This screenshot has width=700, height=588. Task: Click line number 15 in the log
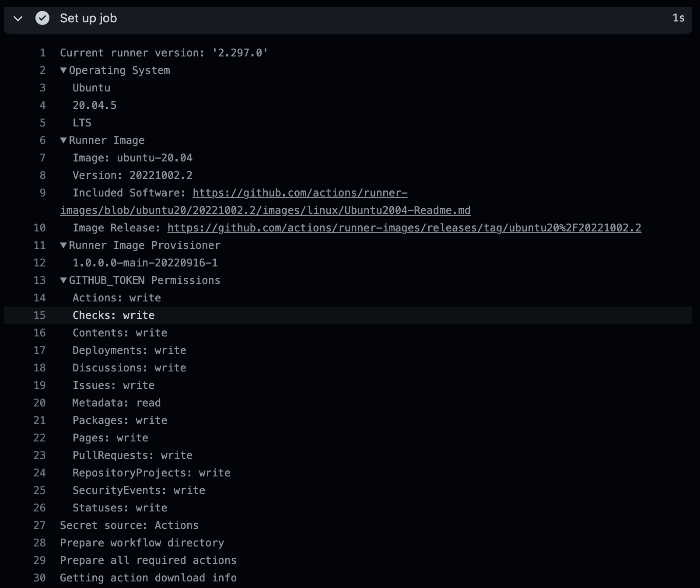[40, 315]
